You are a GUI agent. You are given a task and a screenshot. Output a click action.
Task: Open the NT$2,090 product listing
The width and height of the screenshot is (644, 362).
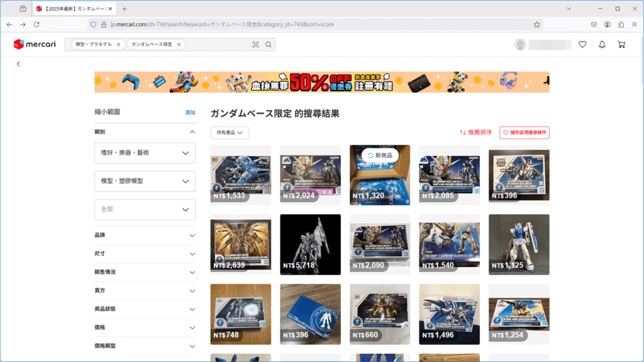tap(380, 244)
